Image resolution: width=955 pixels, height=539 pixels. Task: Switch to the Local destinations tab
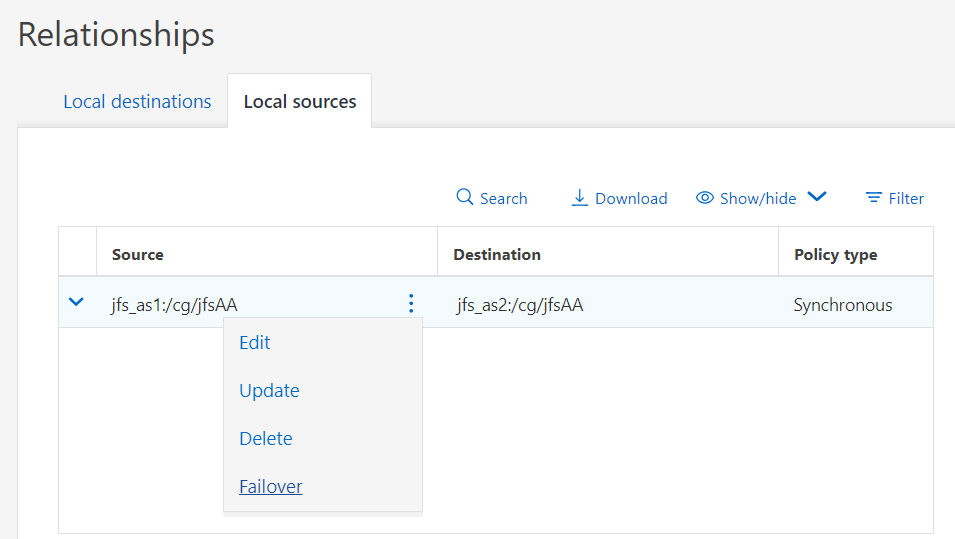(137, 102)
